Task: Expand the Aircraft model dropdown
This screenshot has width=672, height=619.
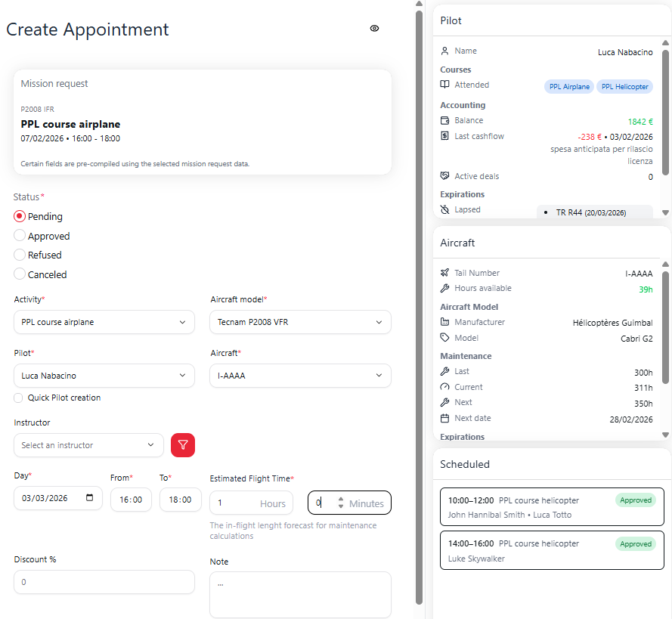Action: click(300, 323)
